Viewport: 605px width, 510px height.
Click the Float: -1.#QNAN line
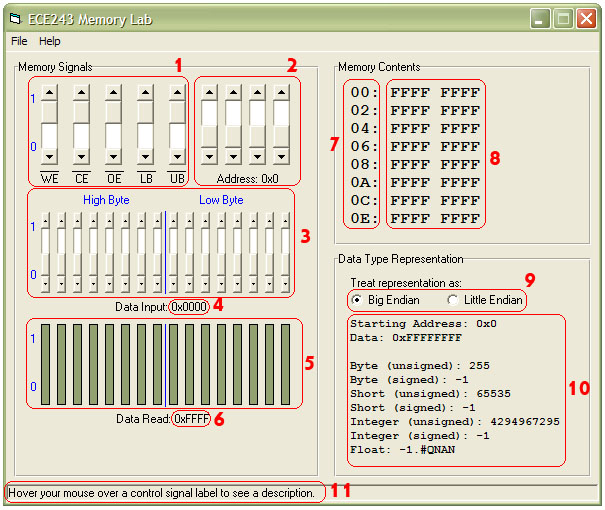click(x=402, y=449)
